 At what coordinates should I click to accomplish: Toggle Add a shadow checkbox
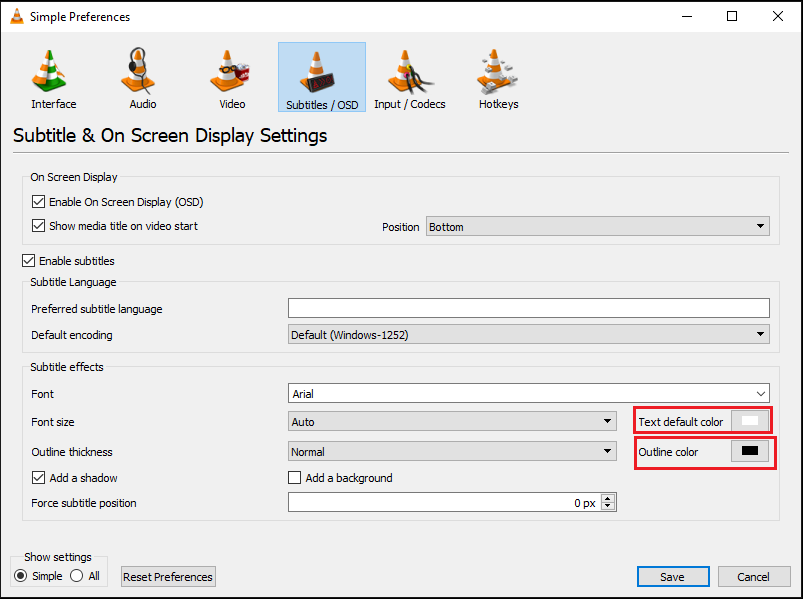(38, 478)
